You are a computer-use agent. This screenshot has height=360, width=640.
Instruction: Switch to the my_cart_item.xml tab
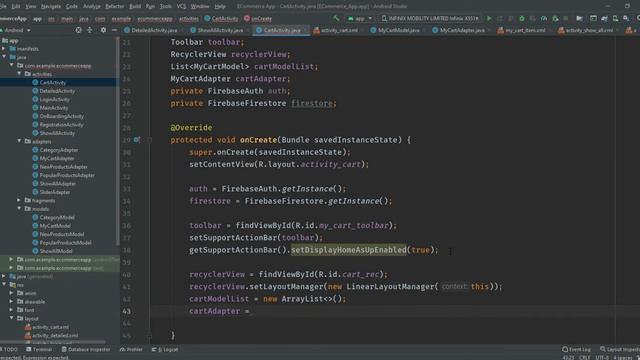tap(522, 30)
